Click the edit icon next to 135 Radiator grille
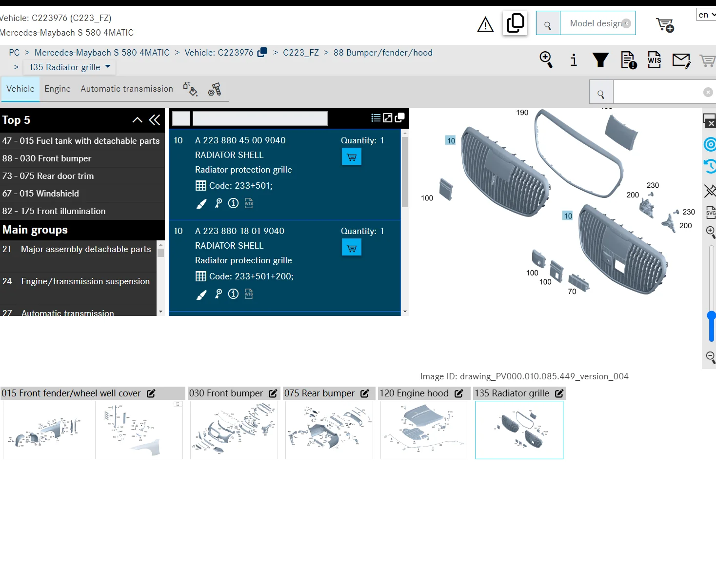The image size is (716, 588). pyautogui.click(x=559, y=393)
